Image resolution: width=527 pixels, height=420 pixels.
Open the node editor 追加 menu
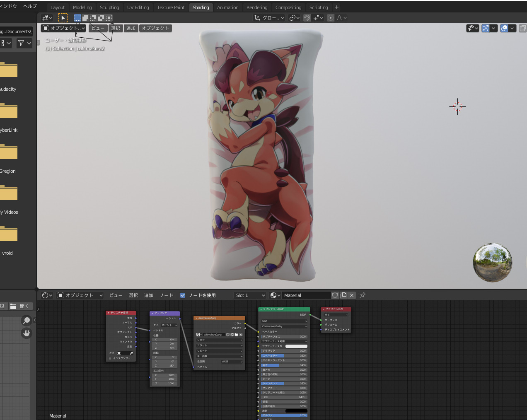149,295
